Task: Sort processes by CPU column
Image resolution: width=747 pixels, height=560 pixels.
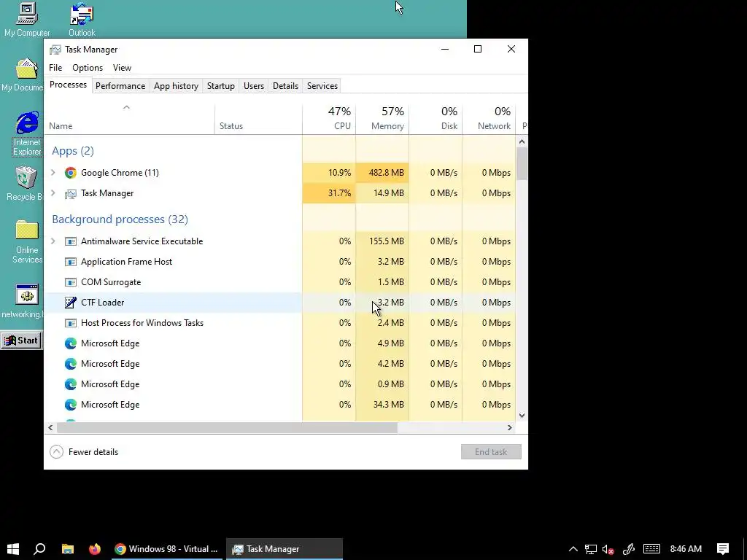Action: pyautogui.click(x=329, y=119)
